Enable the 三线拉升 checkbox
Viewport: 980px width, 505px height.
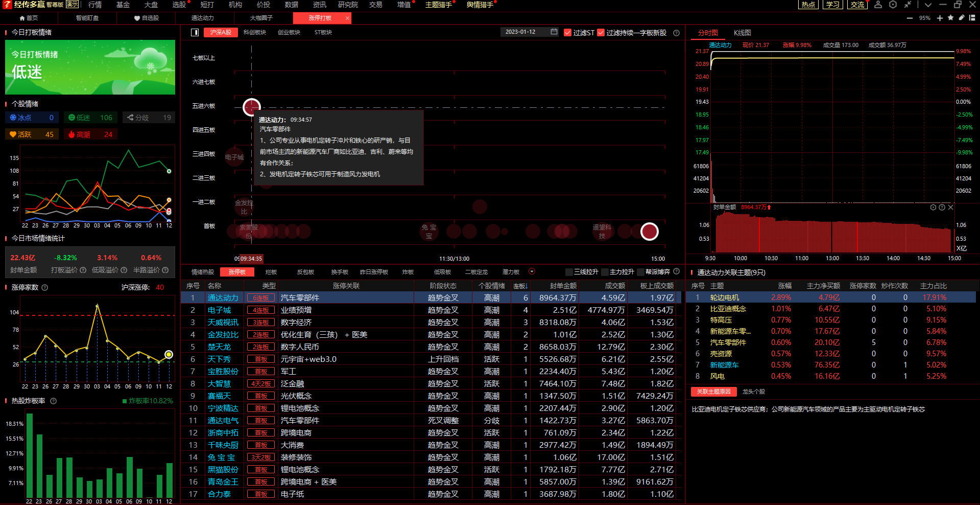point(569,272)
